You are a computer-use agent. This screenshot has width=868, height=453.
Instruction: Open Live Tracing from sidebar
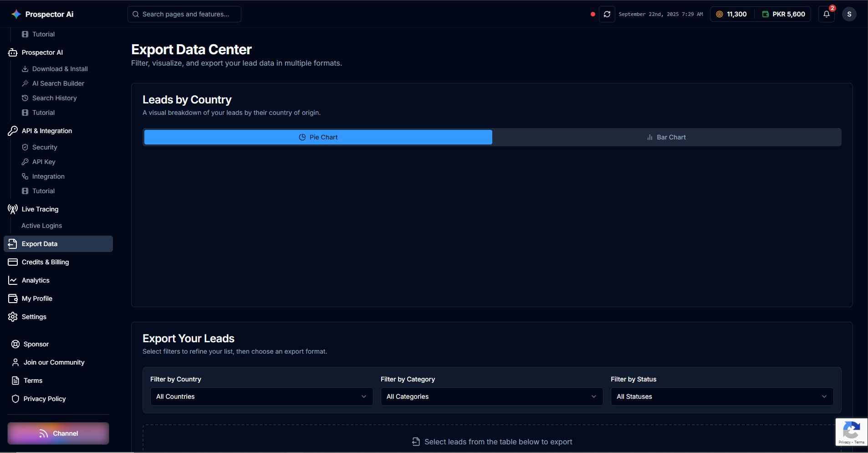tap(40, 209)
